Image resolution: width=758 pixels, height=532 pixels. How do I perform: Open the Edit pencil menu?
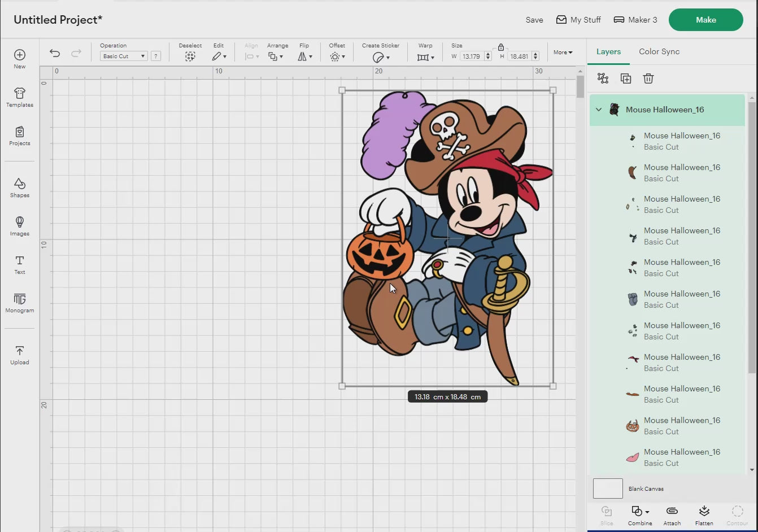219,56
